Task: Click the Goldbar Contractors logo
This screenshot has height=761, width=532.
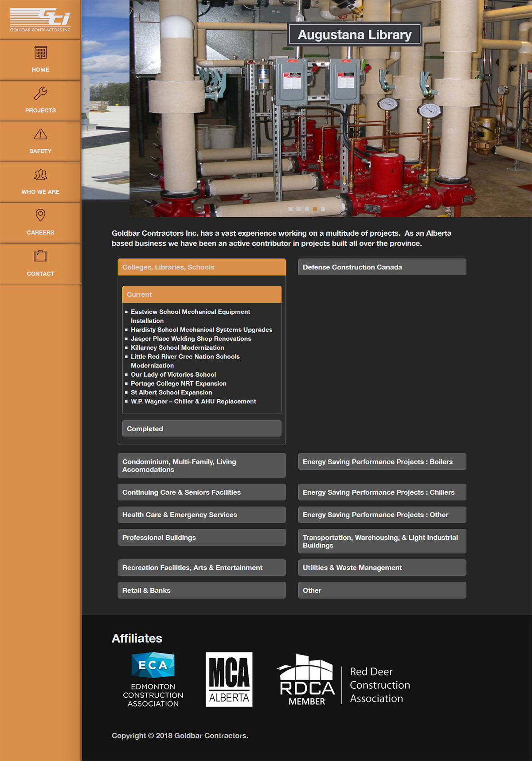Action: [40, 20]
